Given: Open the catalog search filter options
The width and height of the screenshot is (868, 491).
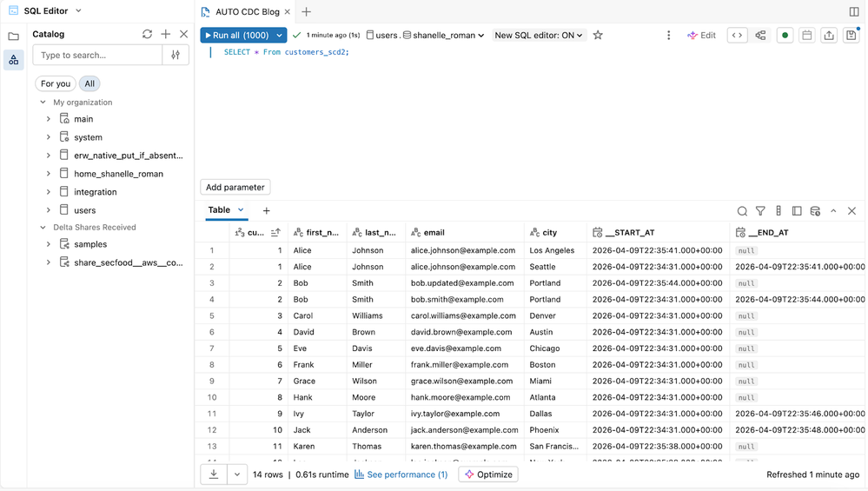Looking at the screenshot, I should point(176,55).
